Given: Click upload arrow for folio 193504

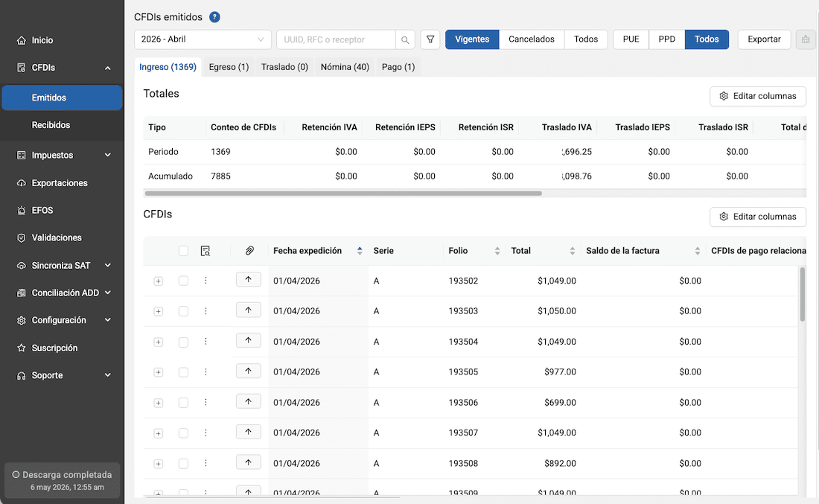Looking at the screenshot, I should tap(249, 340).
